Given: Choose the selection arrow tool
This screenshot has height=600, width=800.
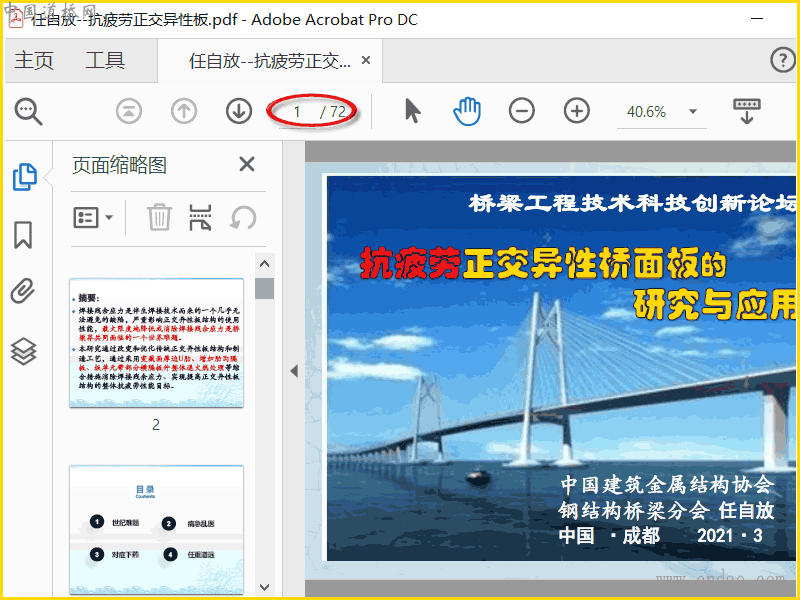Looking at the screenshot, I should coord(412,111).
